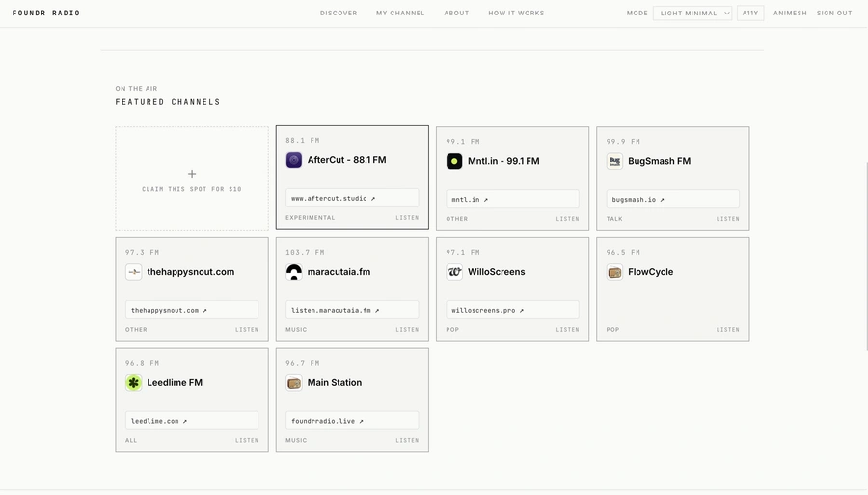The height and width of the screenshot is (495, 868).
Task: Click the maracutaia.fm card title
Action: pyautogui.click(x=339, y=272)
